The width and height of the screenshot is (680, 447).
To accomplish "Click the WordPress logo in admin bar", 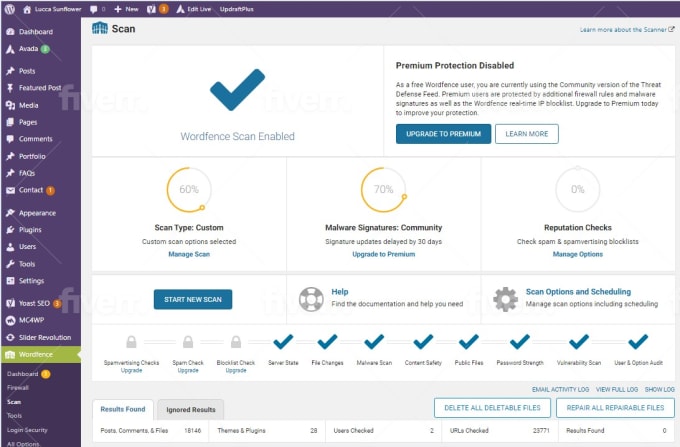I will [10, 9].
